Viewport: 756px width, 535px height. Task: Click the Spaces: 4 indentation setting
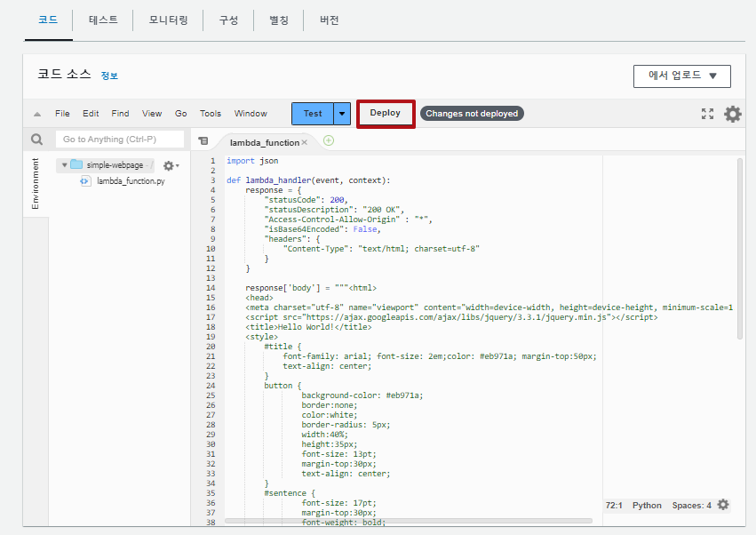tap(691, 505)
